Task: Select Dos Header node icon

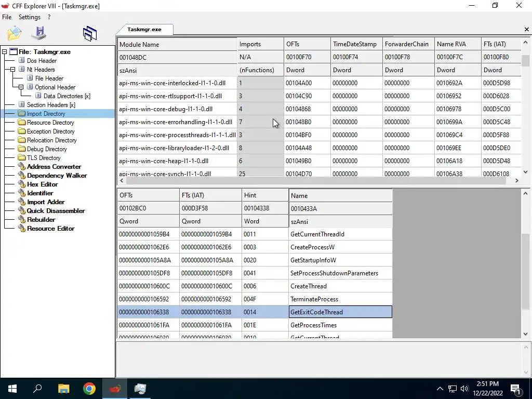Action: pyautogui.click(x=22, y=60)
